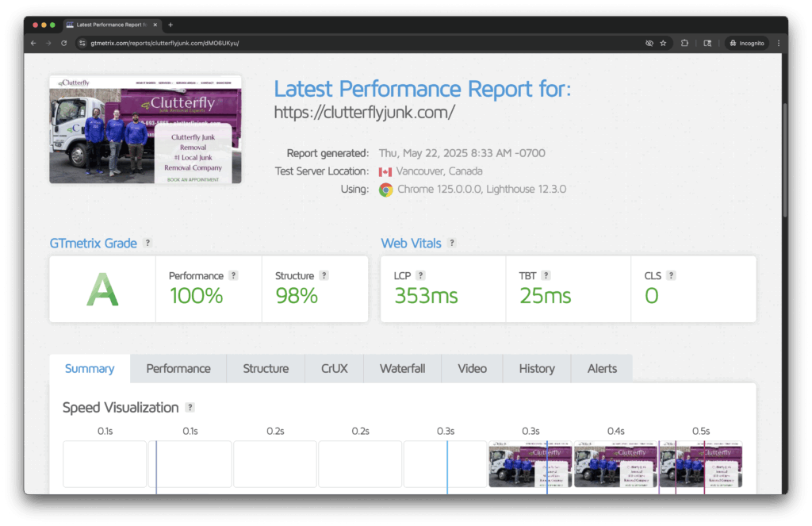The height and width of the screenshot is (526, 812).
Task: Open the History tab
Action: click(537, 368)
